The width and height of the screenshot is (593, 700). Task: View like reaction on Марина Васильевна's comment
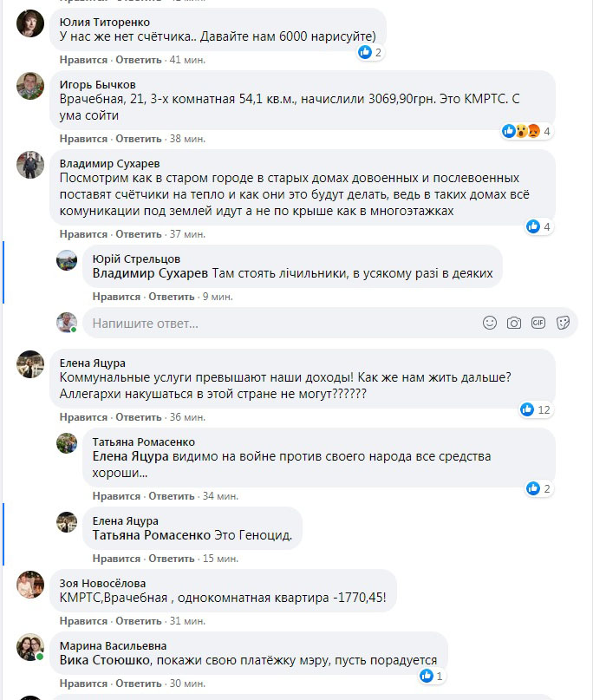pos(431,676)
